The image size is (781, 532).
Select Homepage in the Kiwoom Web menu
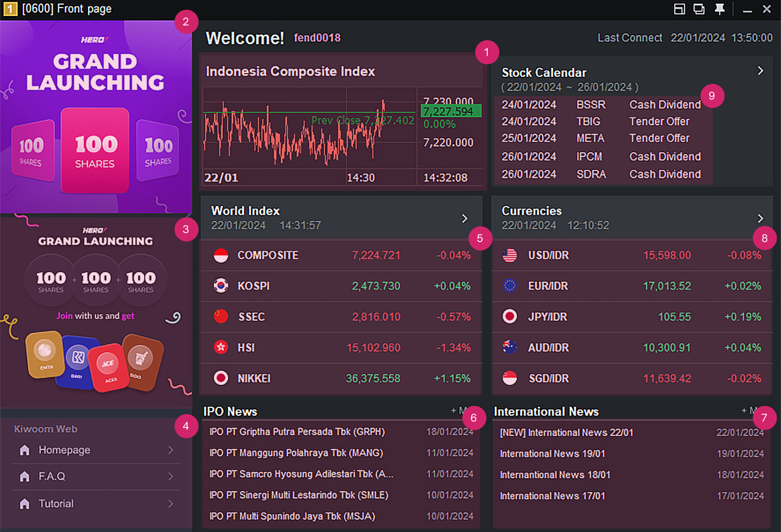pos(64,450)
